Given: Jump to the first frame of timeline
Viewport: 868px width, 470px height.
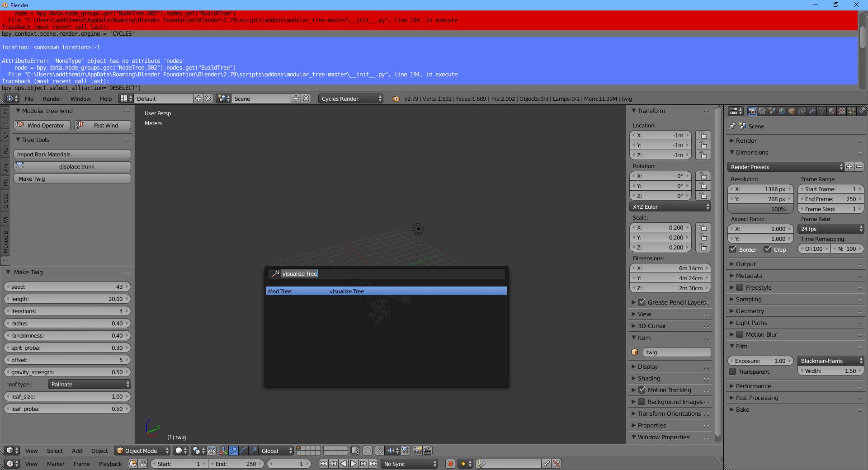Looking at the screenshot, I should click(323, 464).
